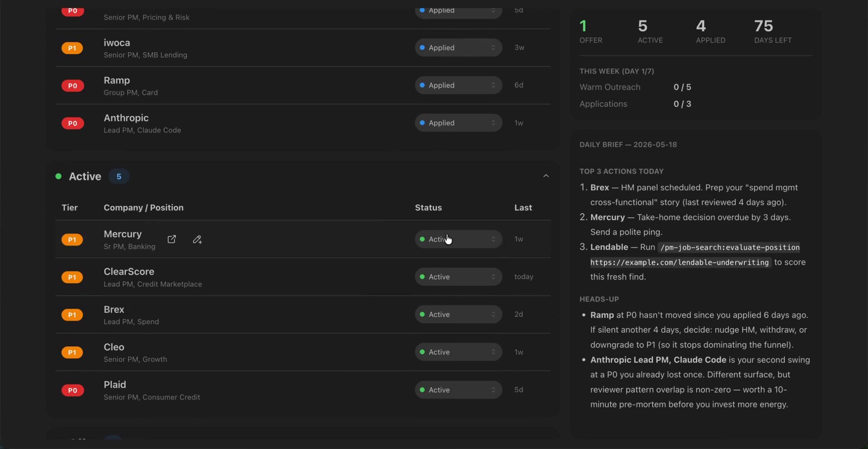
Task: Open the iwoca Applied status dropdown
Action: point(458,47)
